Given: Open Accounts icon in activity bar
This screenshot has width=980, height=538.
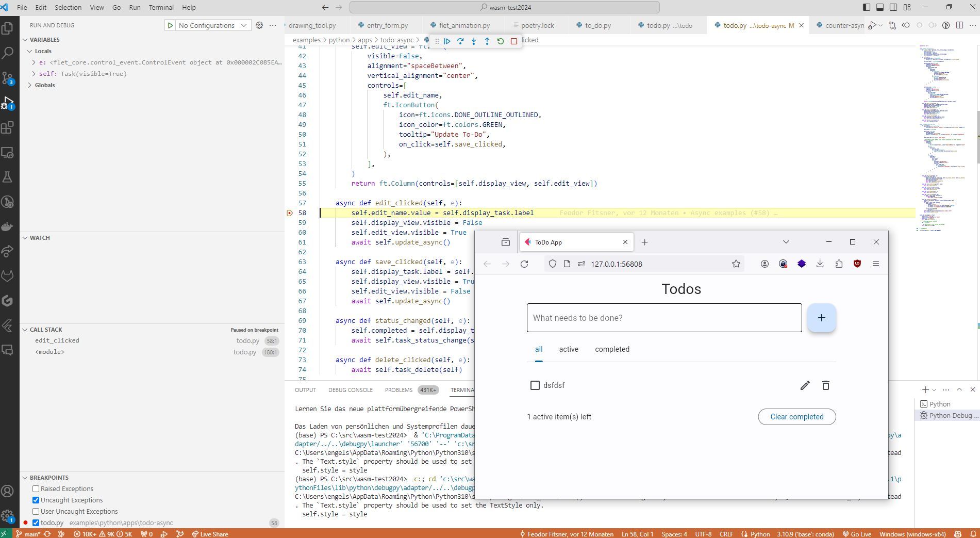Looking at the screenshot, I should point(8,491).
